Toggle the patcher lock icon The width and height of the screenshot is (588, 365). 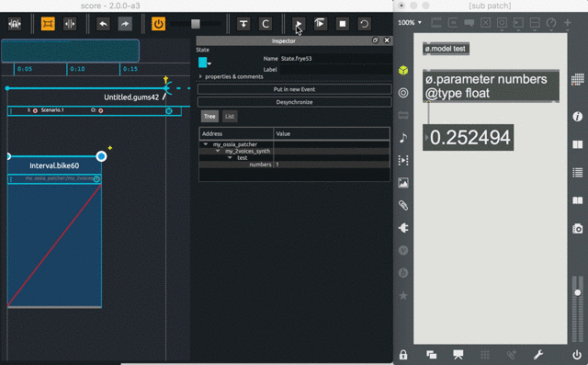tap(403, 355)
